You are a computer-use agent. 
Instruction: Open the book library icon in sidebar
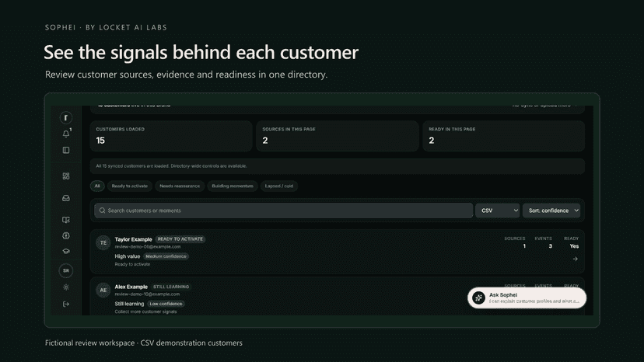65,220
